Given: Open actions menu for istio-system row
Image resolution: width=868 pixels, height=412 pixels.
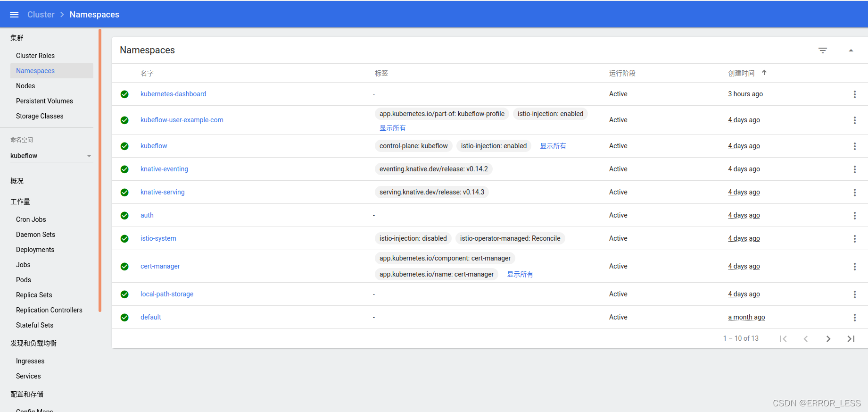Looking at the screenshot, I should 854,239.
